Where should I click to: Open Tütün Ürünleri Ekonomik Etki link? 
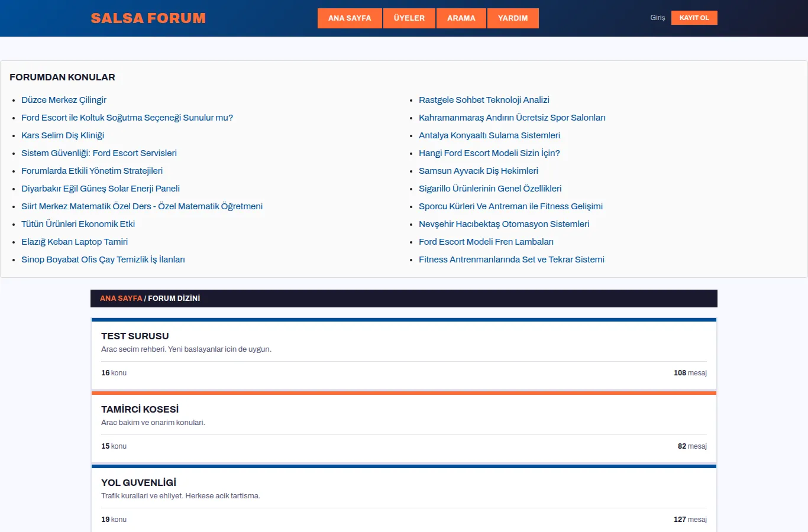click(78, 224)
